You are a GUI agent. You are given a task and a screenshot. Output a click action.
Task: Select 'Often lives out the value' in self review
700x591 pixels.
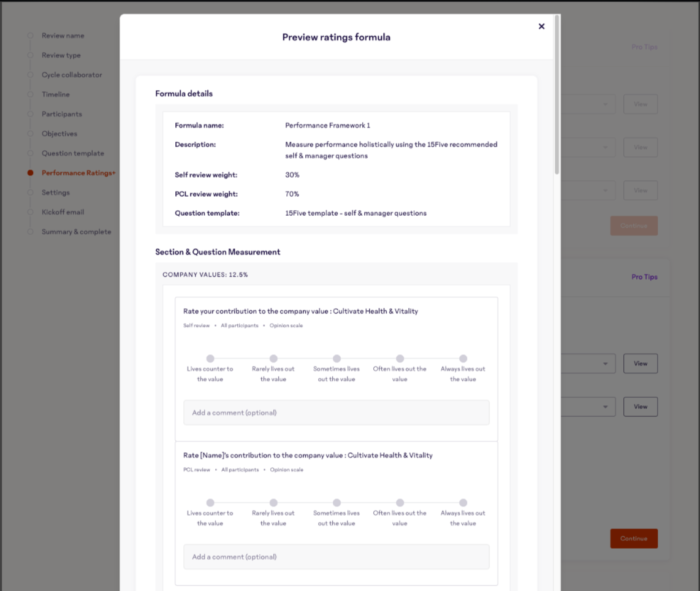click(x=400, y=359)
